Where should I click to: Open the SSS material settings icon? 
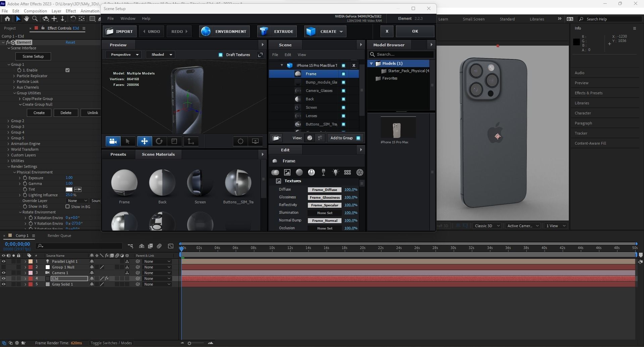[x=348, y=172]
